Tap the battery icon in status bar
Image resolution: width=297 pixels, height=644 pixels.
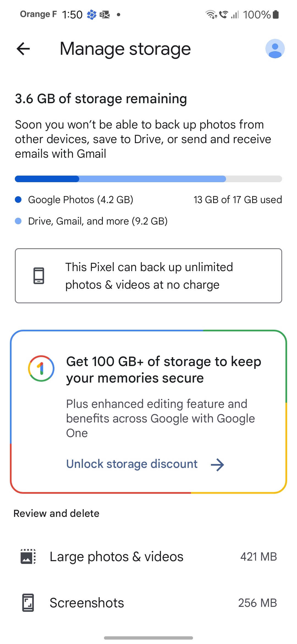click(x=276, y=14)
